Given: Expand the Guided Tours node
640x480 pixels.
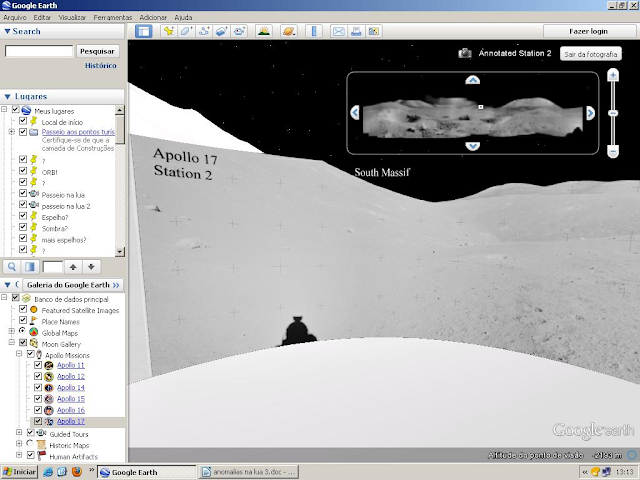Looking at the screenshot, I should point(19,432).
